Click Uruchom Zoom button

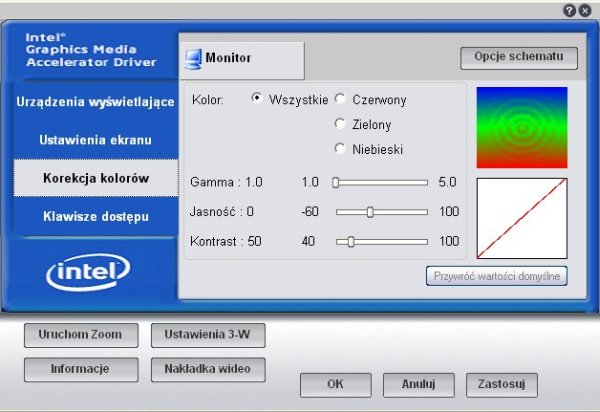pyautogui.click(x=81, y=335)
